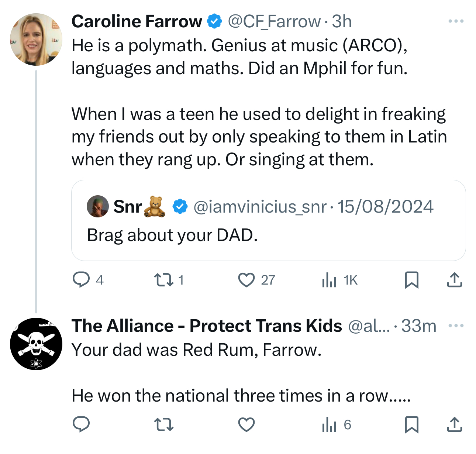
Task: Click the Caroline Farrow display name
Action: pos(137,21)
